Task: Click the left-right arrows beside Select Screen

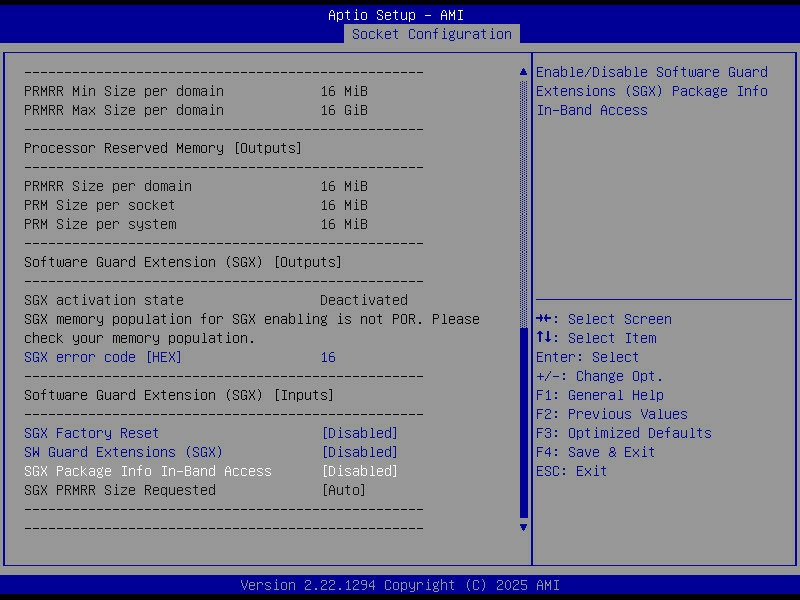Action: click(x=547, y=319)
